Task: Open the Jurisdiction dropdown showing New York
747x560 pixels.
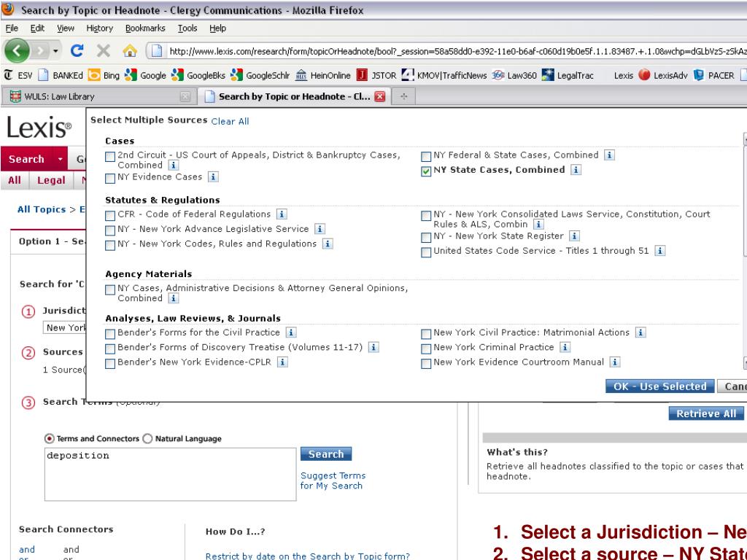Action: [65, 327]
